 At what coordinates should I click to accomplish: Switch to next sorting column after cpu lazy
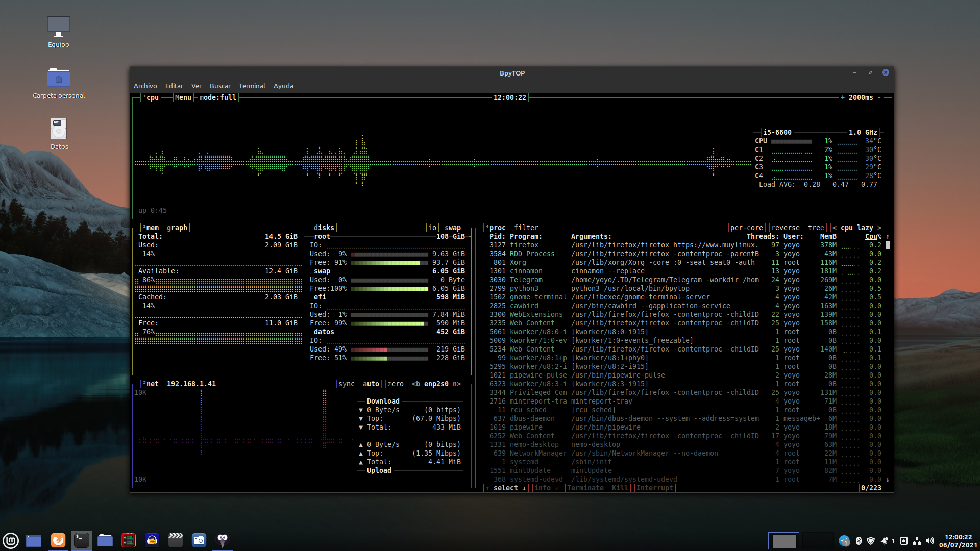pyautogui.click(x=879, y=228)
